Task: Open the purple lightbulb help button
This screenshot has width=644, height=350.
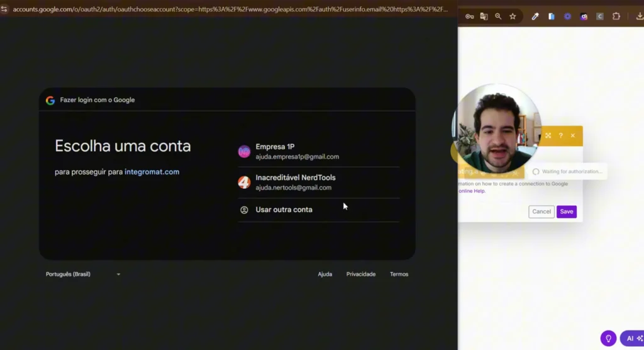Action: (608, 338)
